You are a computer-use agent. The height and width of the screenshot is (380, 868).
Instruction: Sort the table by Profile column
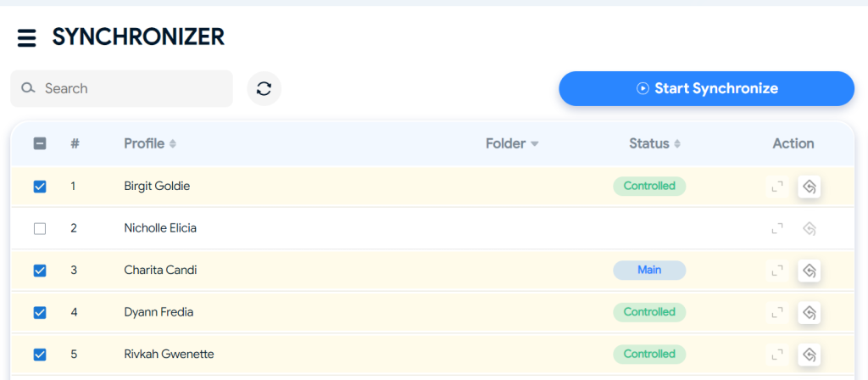tap(150, 144)
